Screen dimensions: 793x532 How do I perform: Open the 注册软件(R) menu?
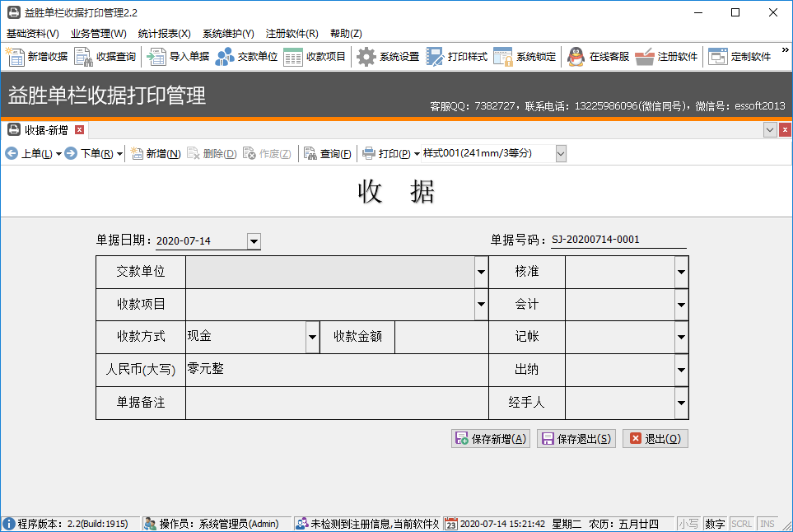pyautogui.click(x=292, y=34)
